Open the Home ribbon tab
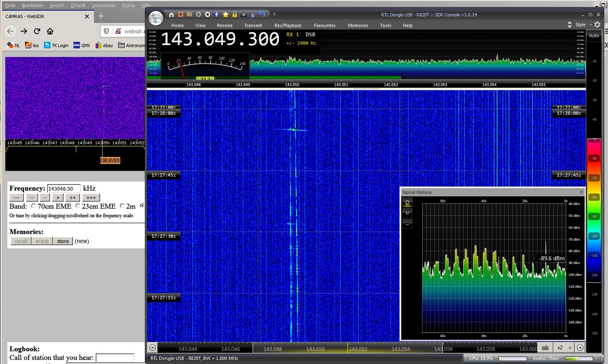 pos(178,25)
